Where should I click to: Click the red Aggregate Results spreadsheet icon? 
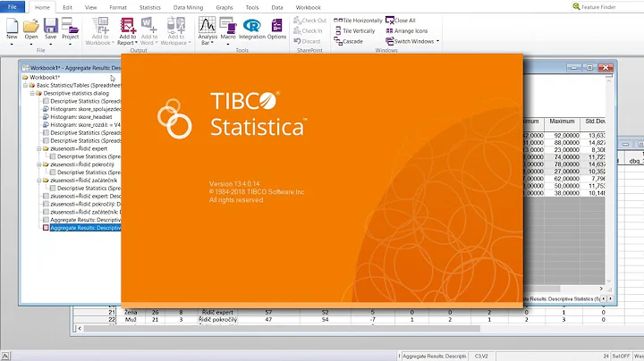(46, 228)
